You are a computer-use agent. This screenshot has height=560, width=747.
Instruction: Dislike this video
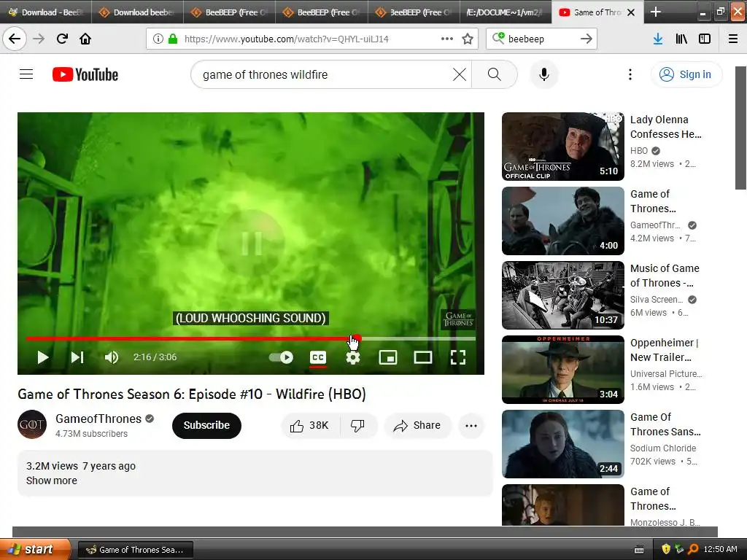click(358, 425)
